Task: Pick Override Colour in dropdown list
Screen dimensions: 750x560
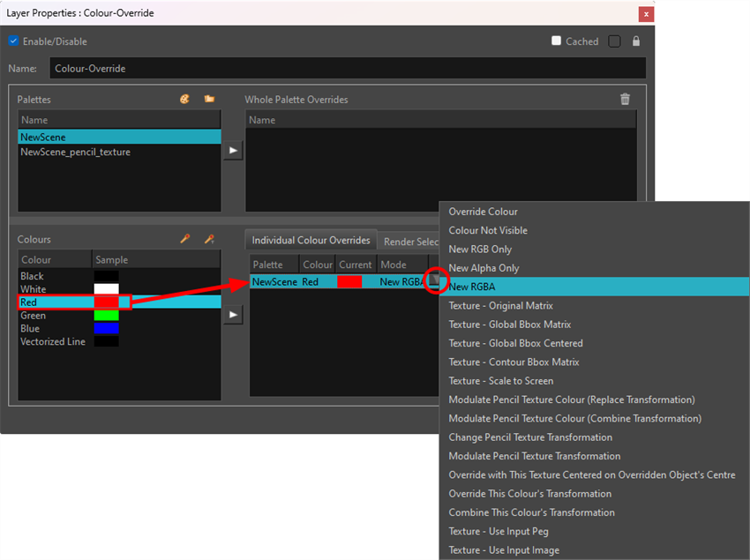Action: 483,212
